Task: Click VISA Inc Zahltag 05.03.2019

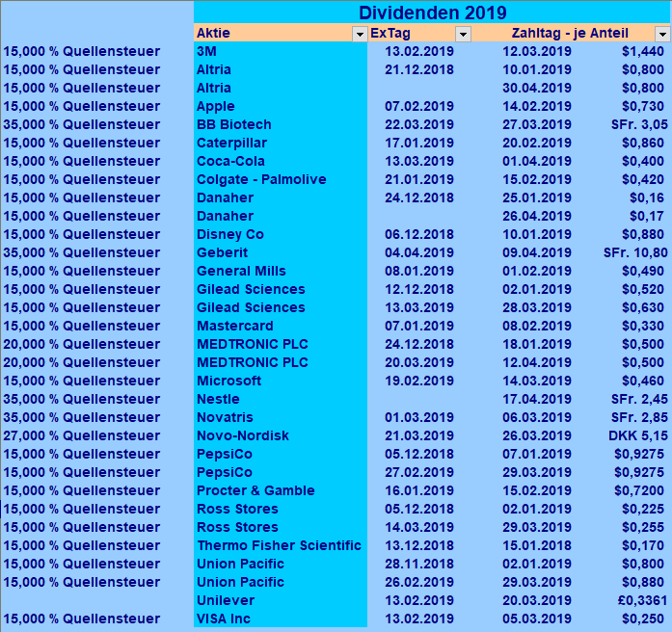Action: [537, 619]
